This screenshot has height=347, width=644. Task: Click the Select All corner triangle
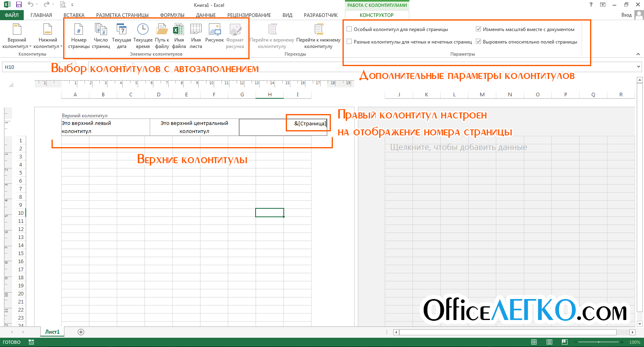click(x=11, y=85)
